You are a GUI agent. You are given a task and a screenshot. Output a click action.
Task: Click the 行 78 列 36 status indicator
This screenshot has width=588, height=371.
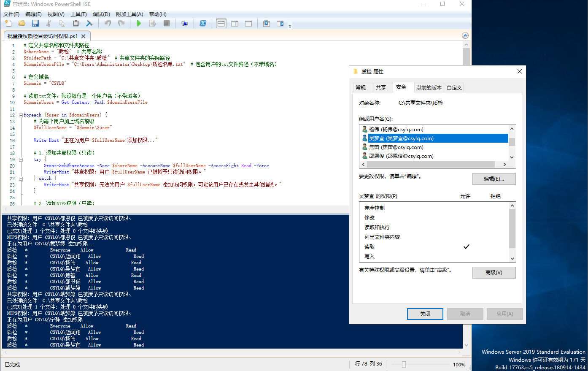[369, 364]
